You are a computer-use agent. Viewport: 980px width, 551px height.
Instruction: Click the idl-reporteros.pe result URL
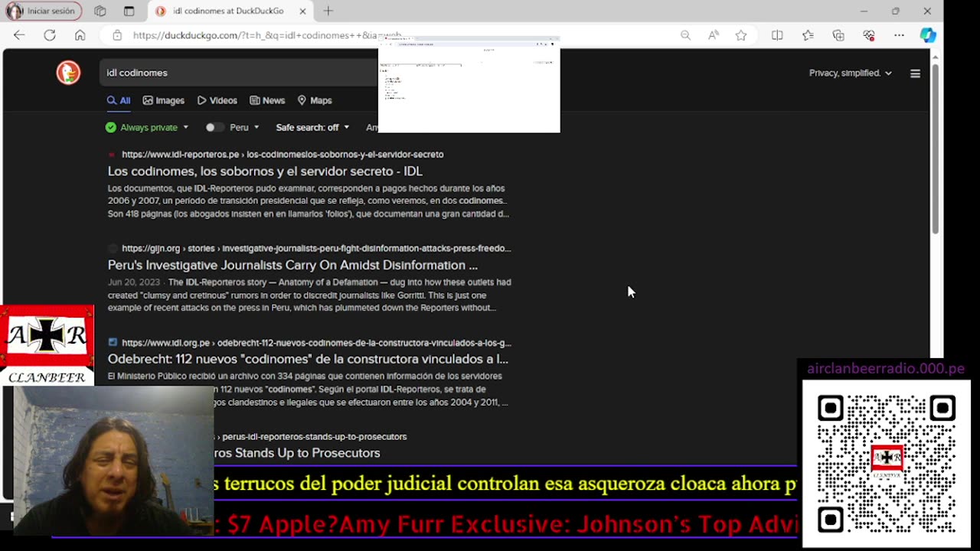(x=283, y=155)
